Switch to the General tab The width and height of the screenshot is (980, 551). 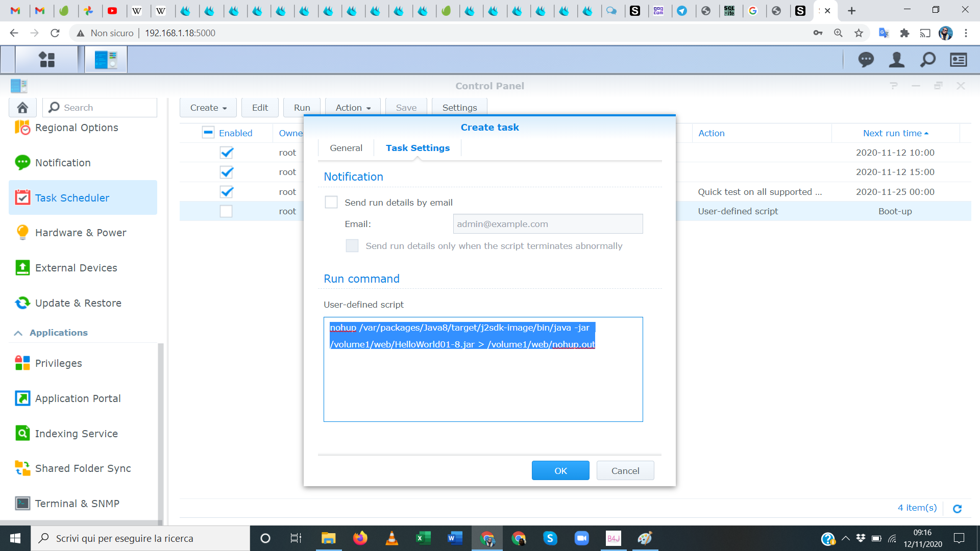tap(346, 148)
